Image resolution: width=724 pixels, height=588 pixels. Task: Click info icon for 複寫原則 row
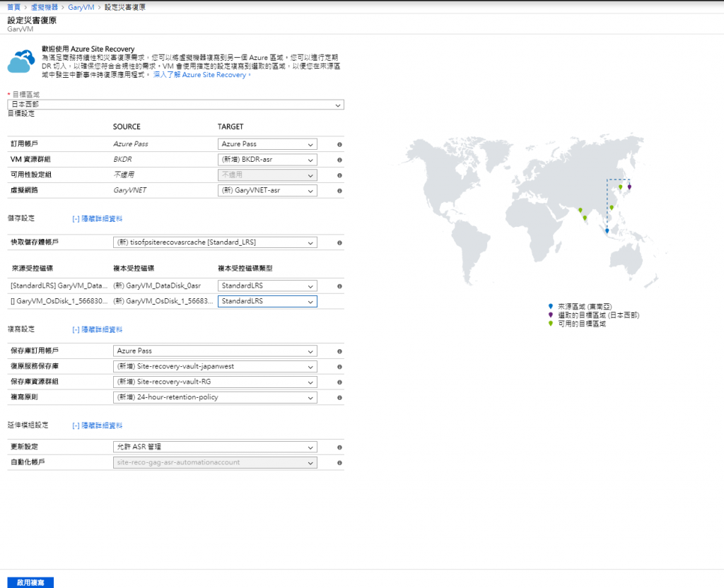tap(339, 397)
